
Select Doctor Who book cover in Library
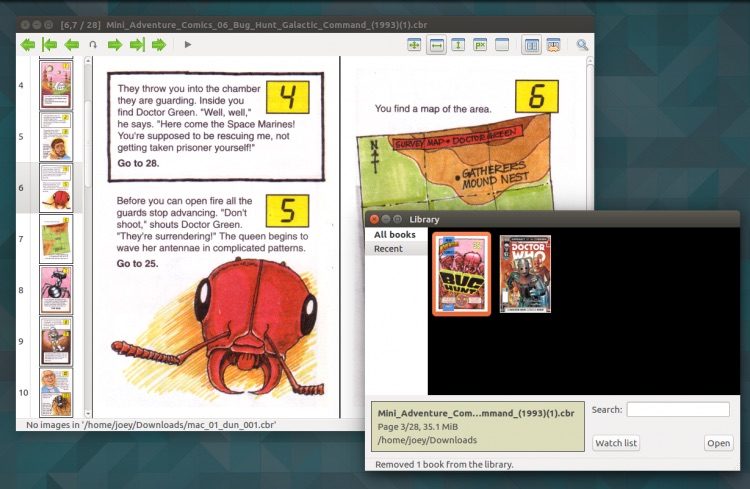tap(525, 274)
